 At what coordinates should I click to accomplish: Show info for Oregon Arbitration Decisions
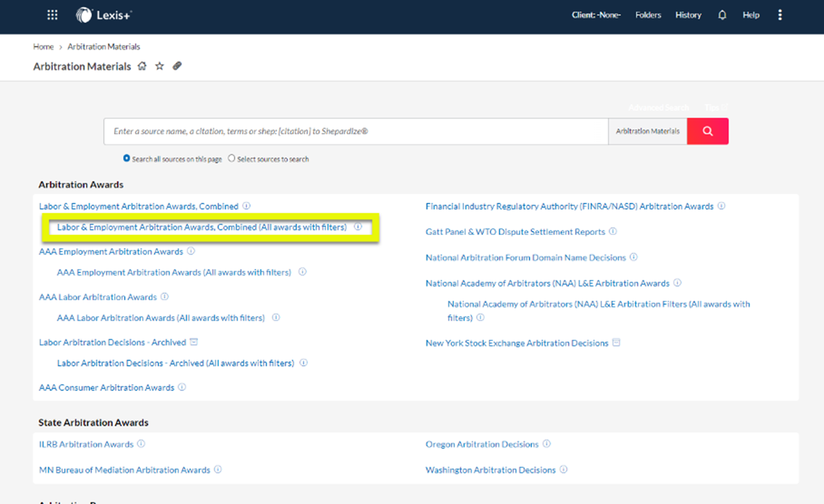[547, 444]
